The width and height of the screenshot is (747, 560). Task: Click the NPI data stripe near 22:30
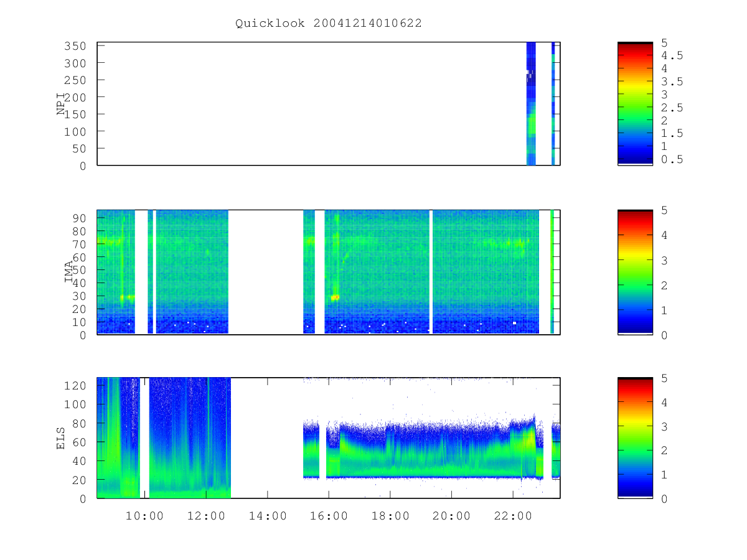[x=531, y=103]
